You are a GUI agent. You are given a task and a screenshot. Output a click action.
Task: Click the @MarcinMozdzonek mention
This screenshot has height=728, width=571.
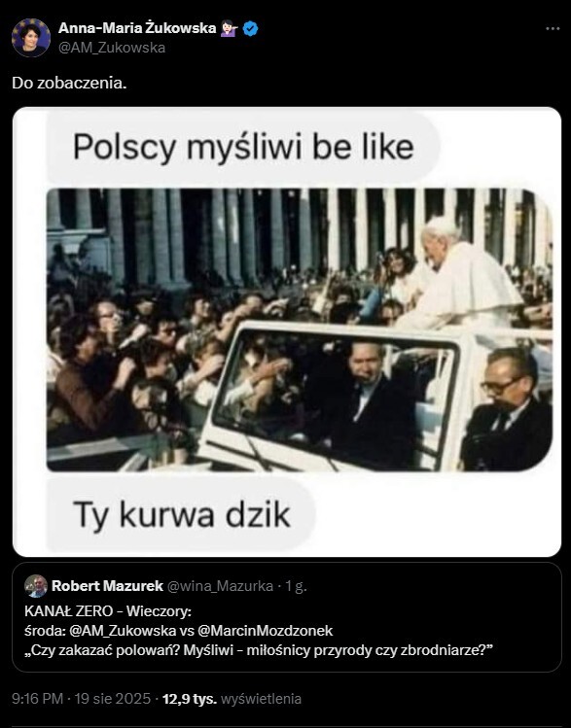click(x=266, y=631)
